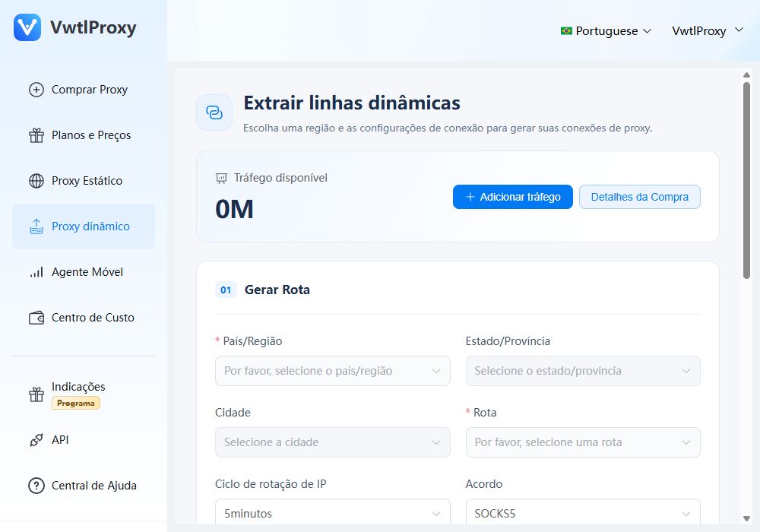
Task: Open Proxy Estático section
Action: (x=84, y=181)
